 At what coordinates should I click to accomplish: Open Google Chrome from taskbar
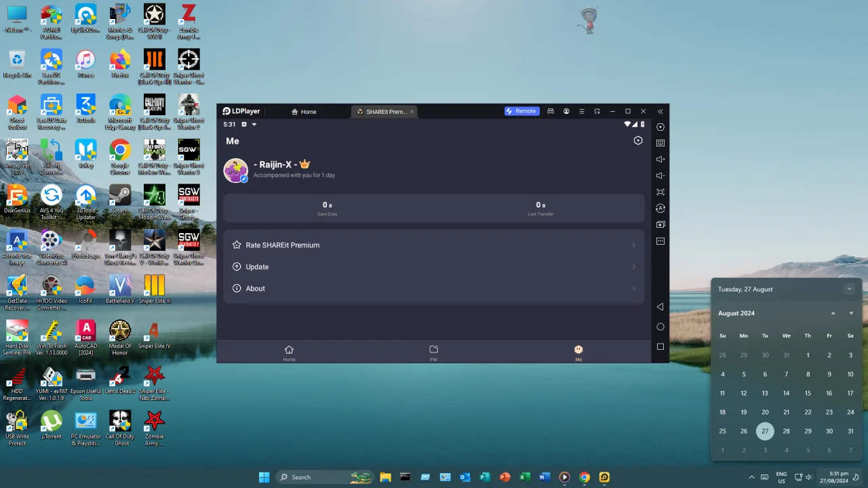tap(584, 477)
